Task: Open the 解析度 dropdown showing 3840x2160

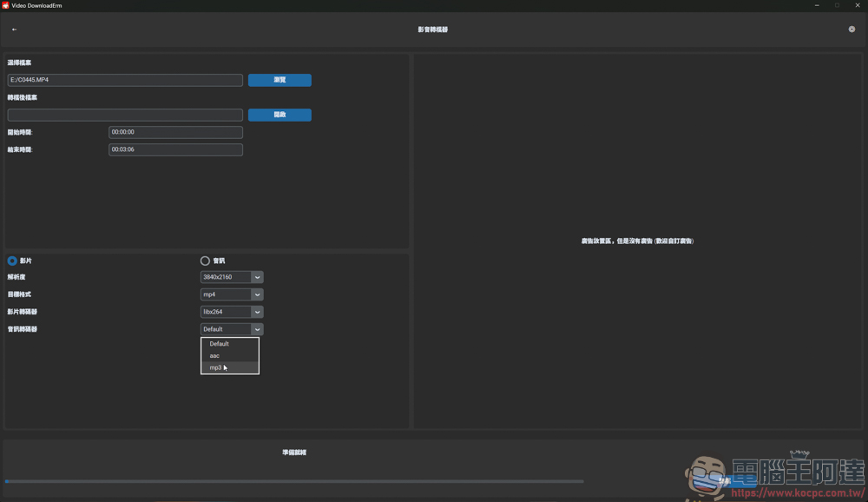Action: 232,277
